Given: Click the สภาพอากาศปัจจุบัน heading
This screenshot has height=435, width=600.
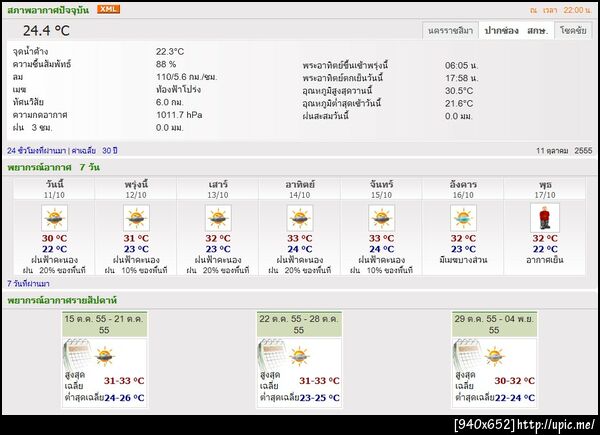Looking at the screenshot, I should pyautogui.click(x=48, y=10).
